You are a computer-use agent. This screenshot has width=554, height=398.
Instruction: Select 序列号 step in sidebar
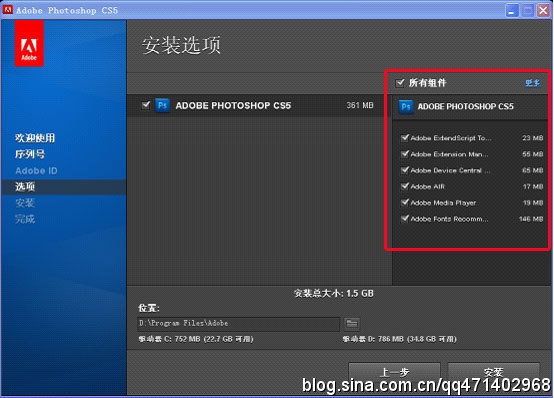(x=30, y=154)
